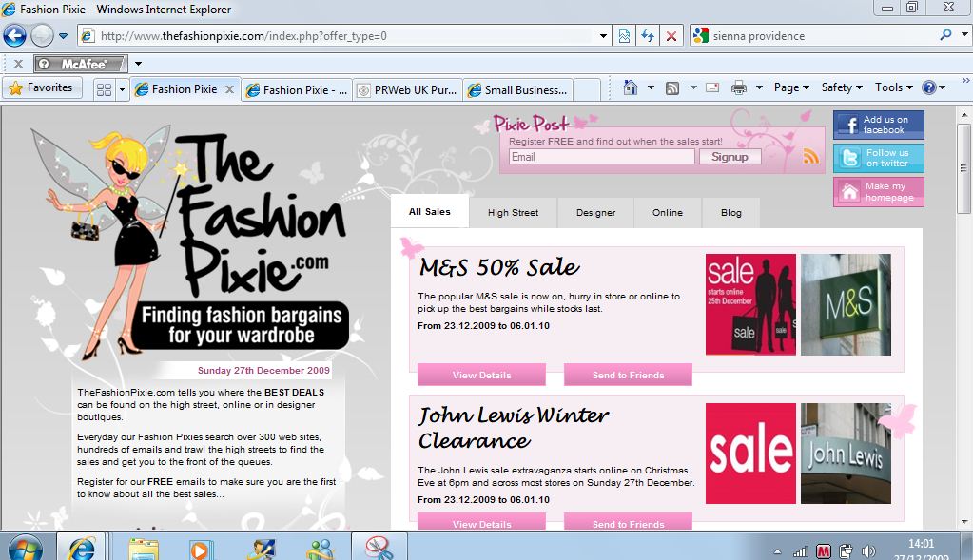Select the Designer tab
The height and width of the screenshot is (560, 973).
pyautogui.click(x=595, y=213)
